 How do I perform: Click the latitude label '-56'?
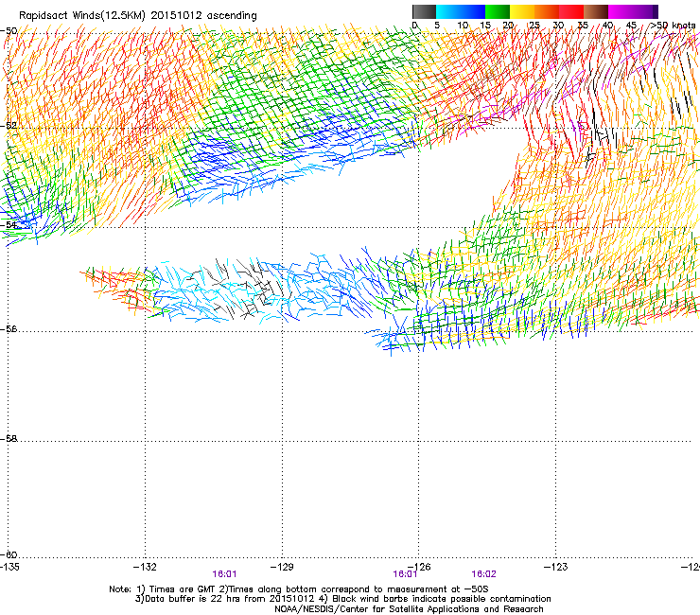coord(9,328)
